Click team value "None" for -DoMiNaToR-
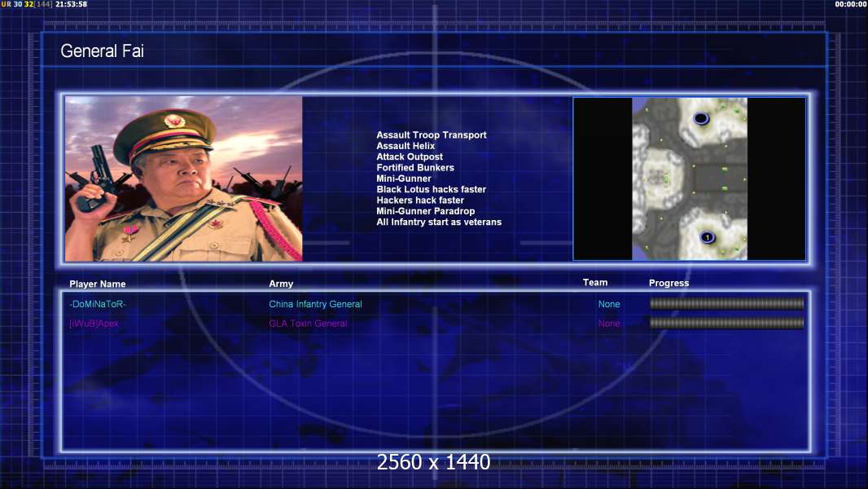Viewport: 868px width, 489px height. click(609, 304)
